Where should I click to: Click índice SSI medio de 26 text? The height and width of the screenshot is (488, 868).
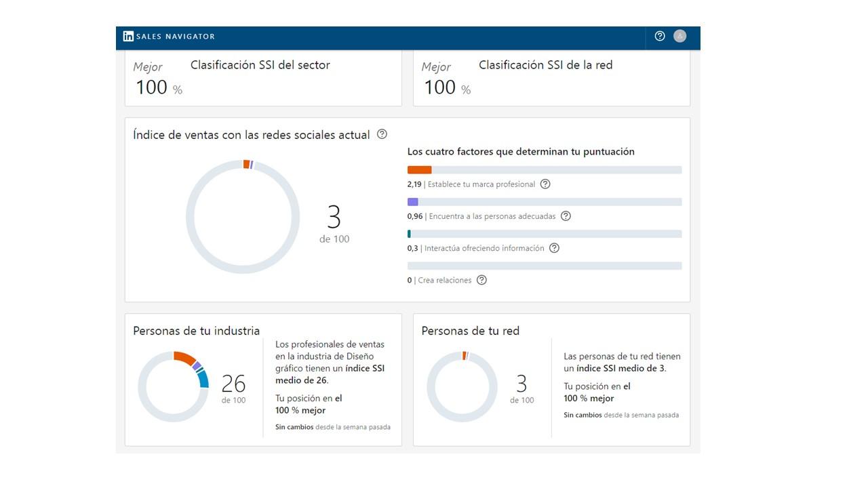(330, 374)
